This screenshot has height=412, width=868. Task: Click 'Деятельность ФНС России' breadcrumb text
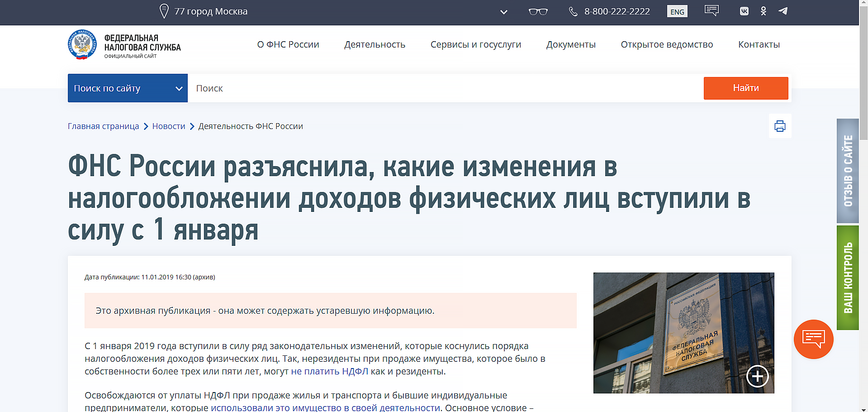click(251, 126)
